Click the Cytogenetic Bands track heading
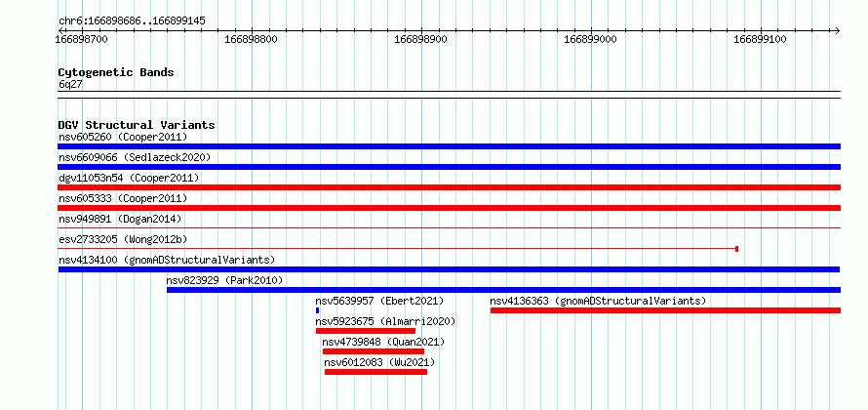This screenshot has width=868, height=410. coord(116,72)
